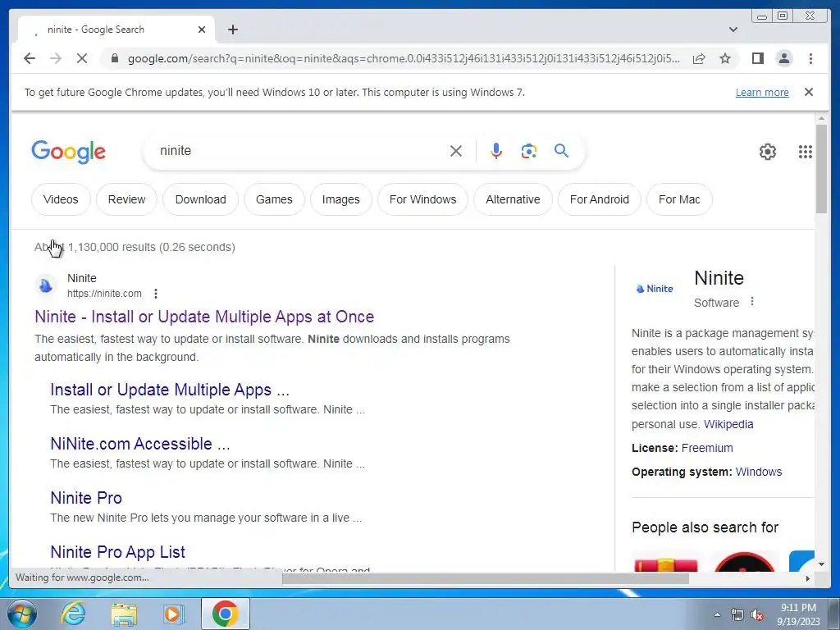Open the Install or Update Multiple Apps sitelink

pos(170,390)
